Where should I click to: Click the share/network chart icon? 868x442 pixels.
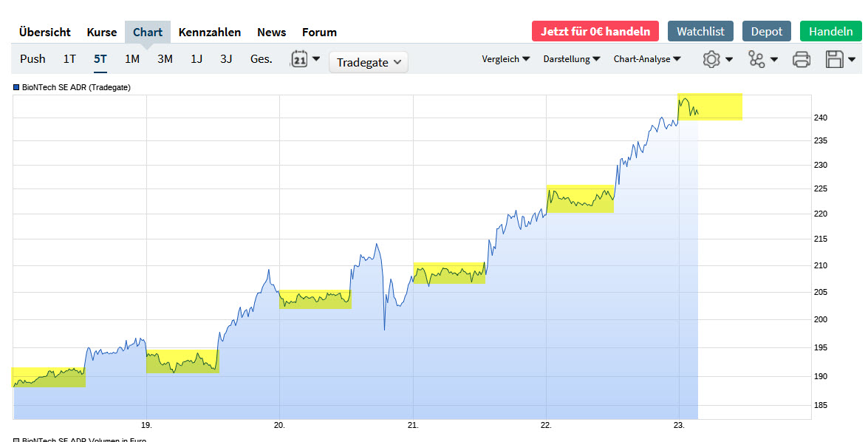pos(758,58)
